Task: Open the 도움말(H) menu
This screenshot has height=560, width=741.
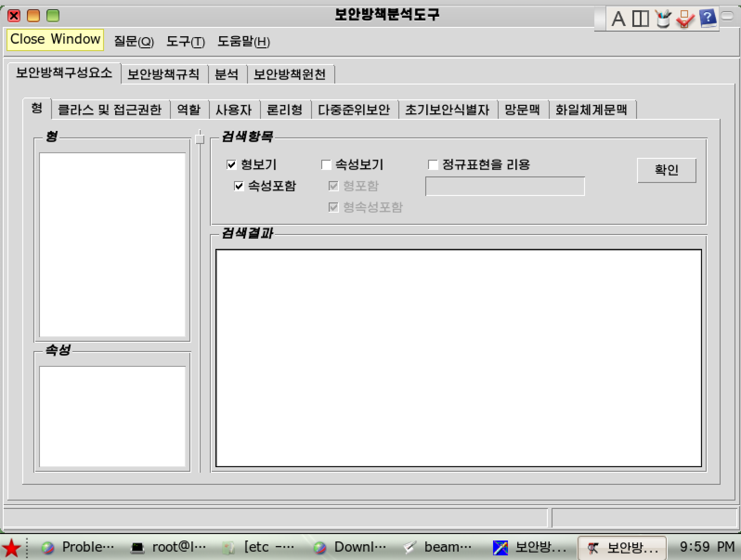Action: pyautogui.click(x=243, y=41)
